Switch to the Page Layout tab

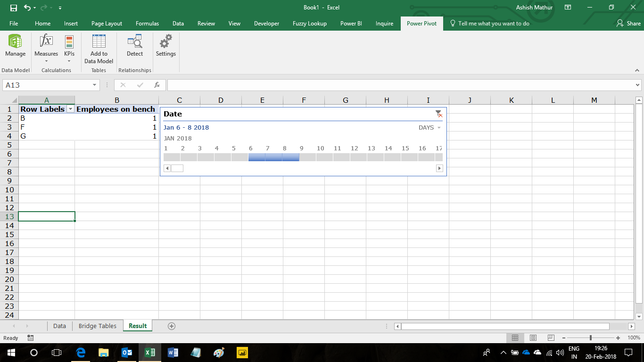107,24
